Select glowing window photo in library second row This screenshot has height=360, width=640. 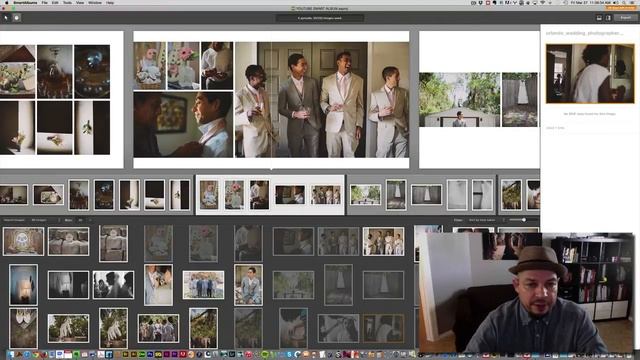pos(23,285)
